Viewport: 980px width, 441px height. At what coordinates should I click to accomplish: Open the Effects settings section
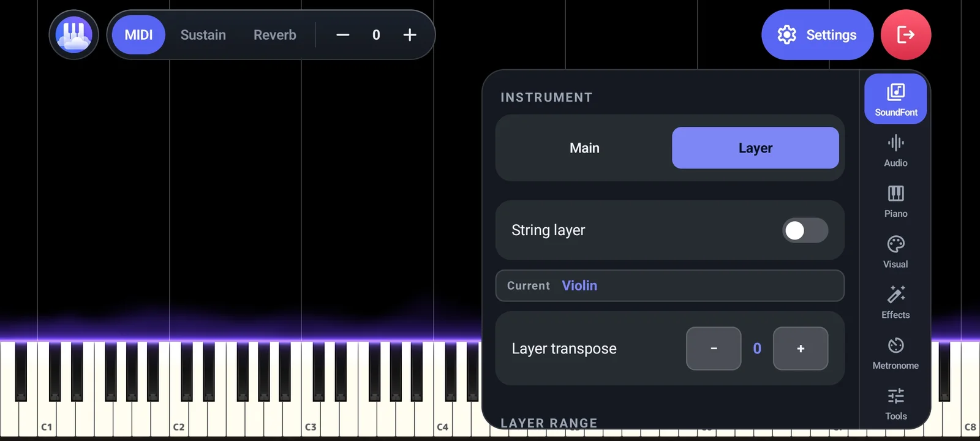895,303
